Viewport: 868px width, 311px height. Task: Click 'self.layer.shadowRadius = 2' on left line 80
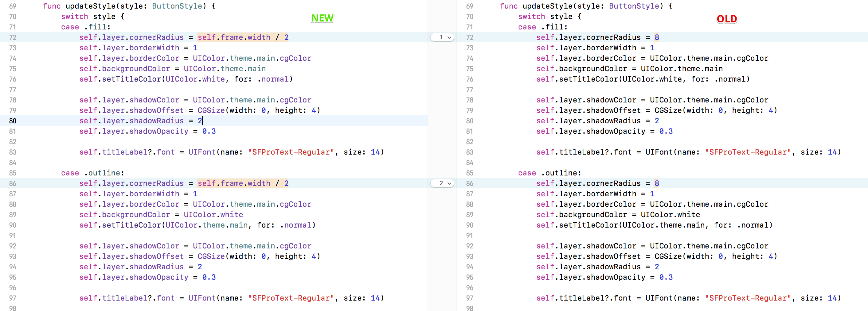click(x=140, y=121)
